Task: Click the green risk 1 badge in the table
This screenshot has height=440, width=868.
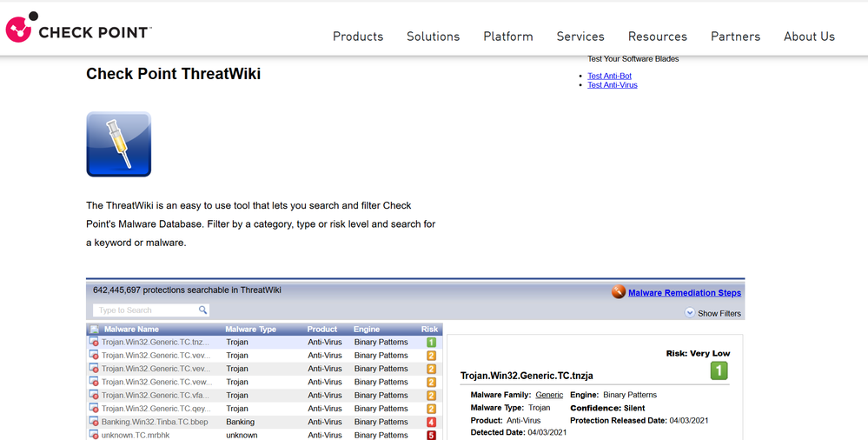Action: coord(431,343)
